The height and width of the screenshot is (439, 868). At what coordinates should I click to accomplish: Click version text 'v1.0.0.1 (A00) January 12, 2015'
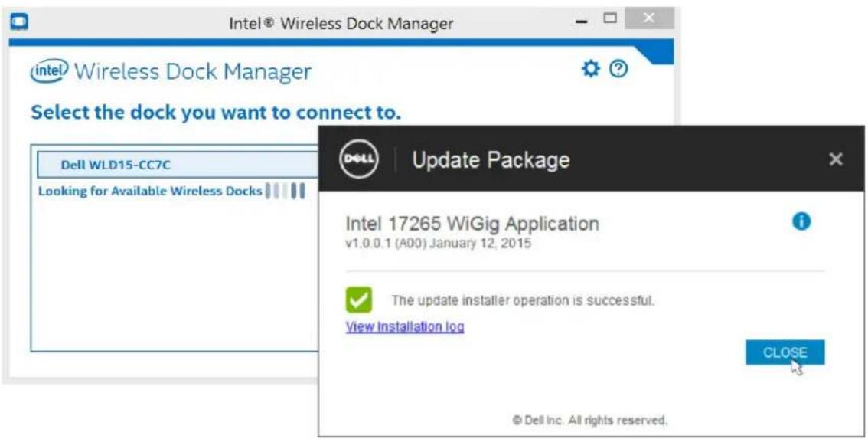(x=438, y=244)
